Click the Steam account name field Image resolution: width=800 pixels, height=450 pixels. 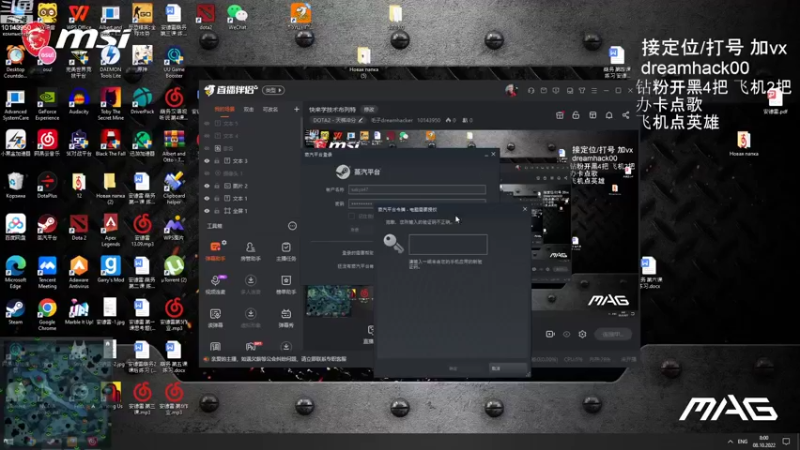point(417,189)
